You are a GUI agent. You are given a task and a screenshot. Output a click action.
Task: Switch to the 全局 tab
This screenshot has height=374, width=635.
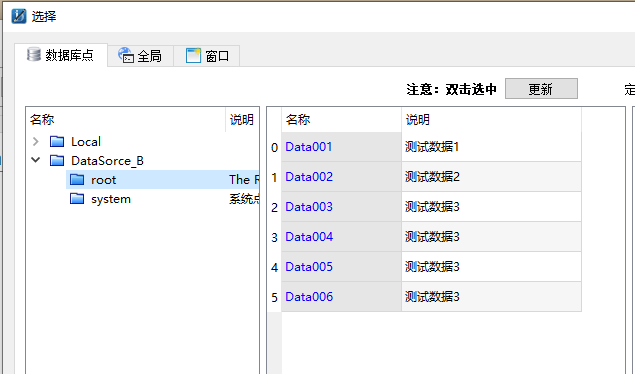141,55
